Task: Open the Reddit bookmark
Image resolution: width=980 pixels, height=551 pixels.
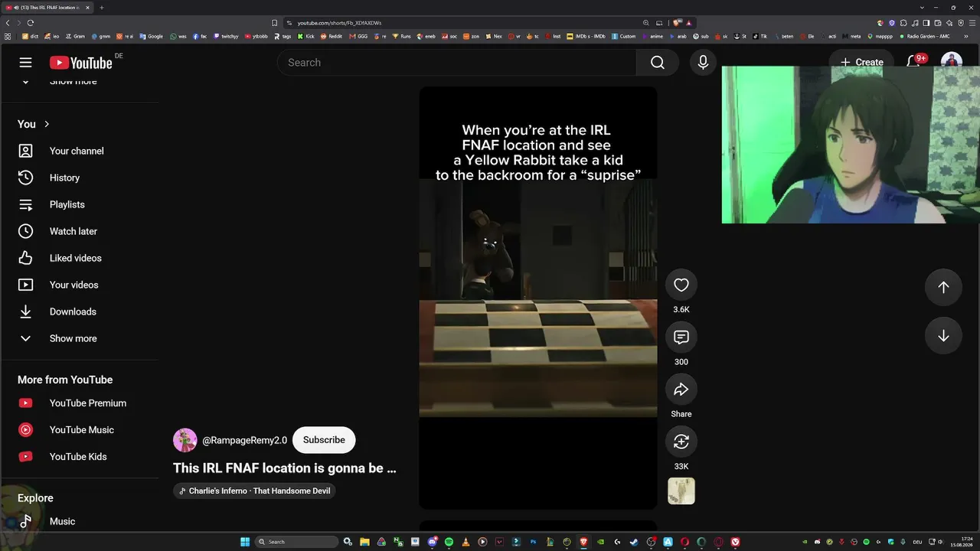Action: click(332, 36)
